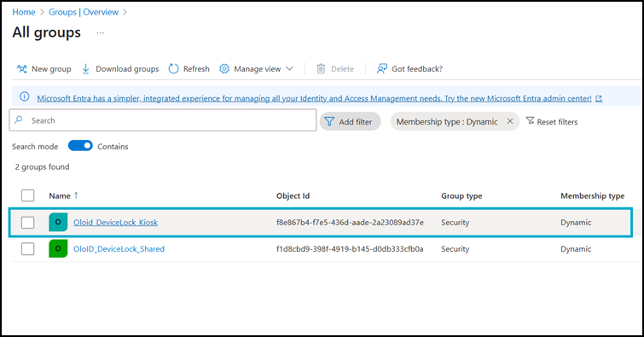Open the OloID_DeviceLock_Shared group link
This screenshot has height=337, width=644.
coord(119,248)
